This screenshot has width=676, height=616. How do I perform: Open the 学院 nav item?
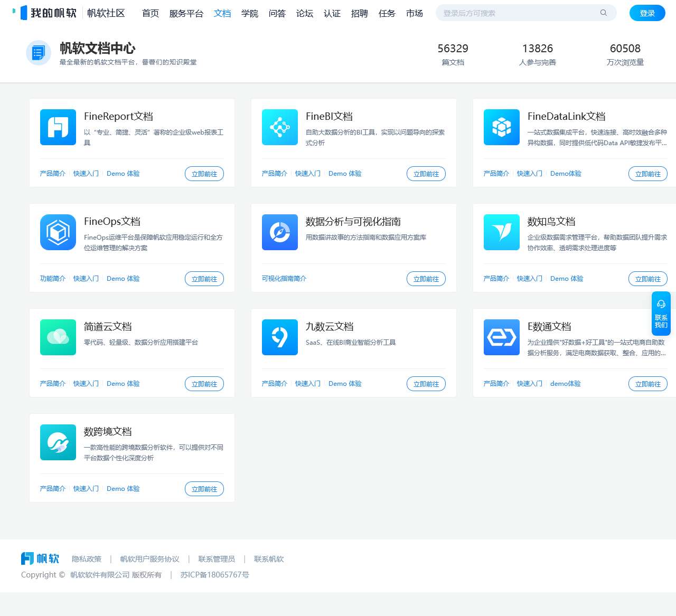click(x=250, y=13)
